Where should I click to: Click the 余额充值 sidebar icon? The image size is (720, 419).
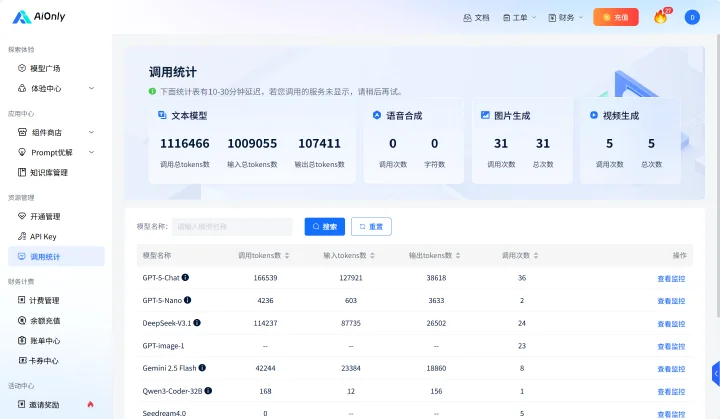pyautogui.click(x=22, y=320)
